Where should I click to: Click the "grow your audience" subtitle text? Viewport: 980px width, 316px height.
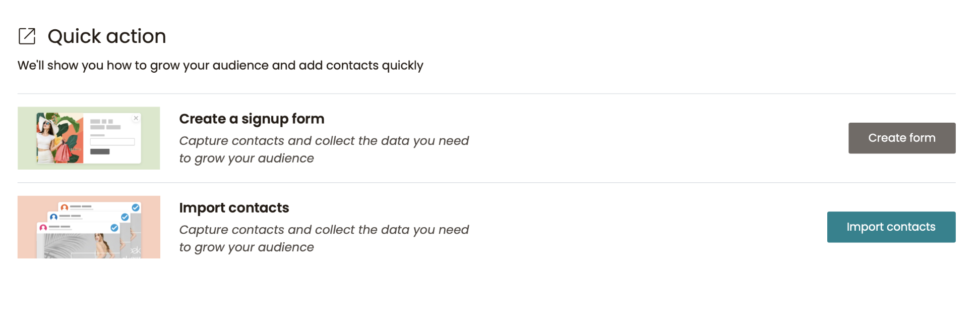[220, 66]
